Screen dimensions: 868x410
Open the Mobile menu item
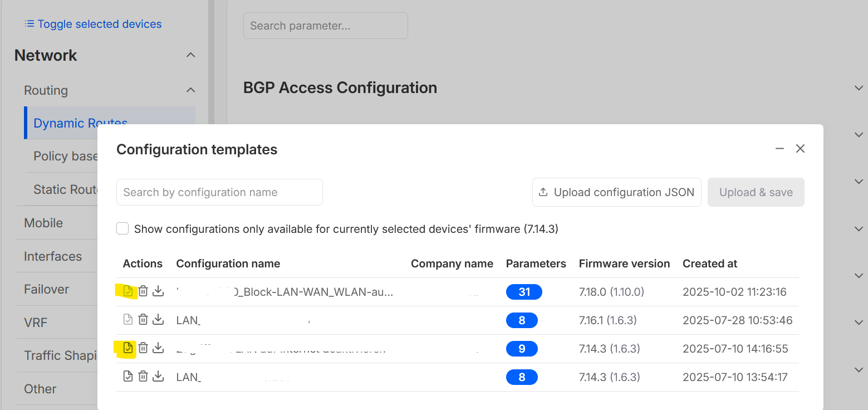tap(43, 223)
